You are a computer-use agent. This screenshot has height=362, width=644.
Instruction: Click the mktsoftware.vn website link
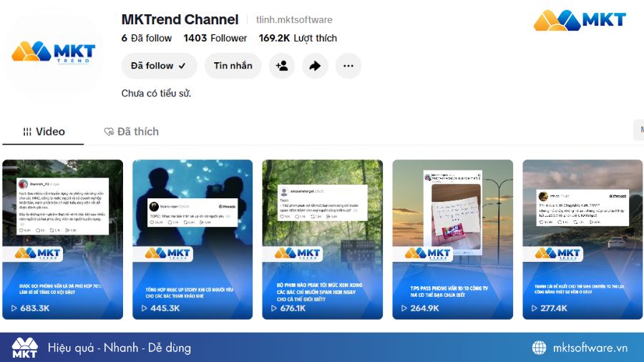590,348
